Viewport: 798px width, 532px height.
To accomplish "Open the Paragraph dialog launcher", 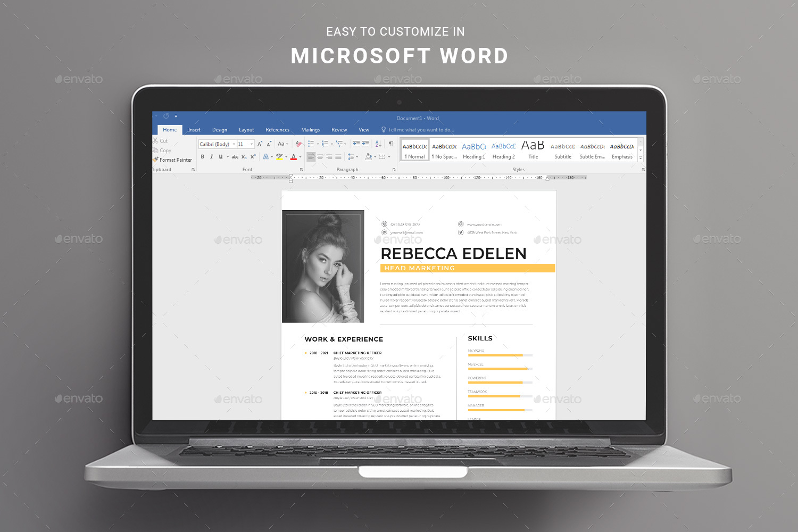I will (394, 170).
